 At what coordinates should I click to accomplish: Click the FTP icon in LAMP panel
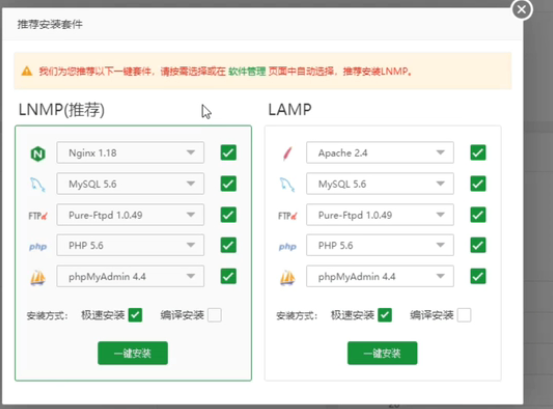[x=288, y=215]
